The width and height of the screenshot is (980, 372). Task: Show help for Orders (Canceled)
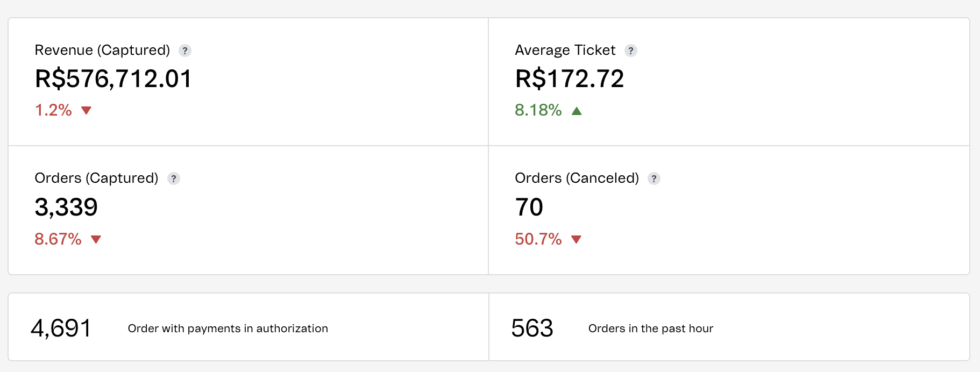pos(654,178)
